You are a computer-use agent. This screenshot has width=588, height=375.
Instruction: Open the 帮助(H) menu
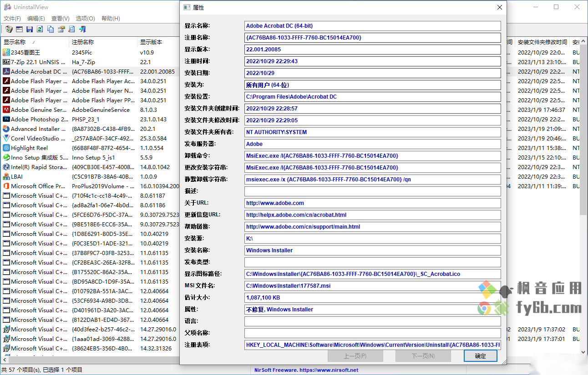(x=111, y=19)
